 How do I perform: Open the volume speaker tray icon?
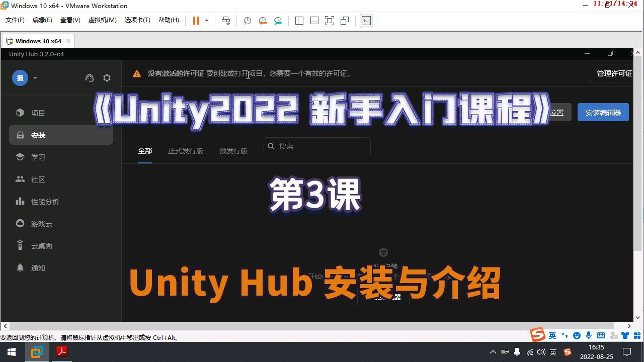click(x=541, y=352)
